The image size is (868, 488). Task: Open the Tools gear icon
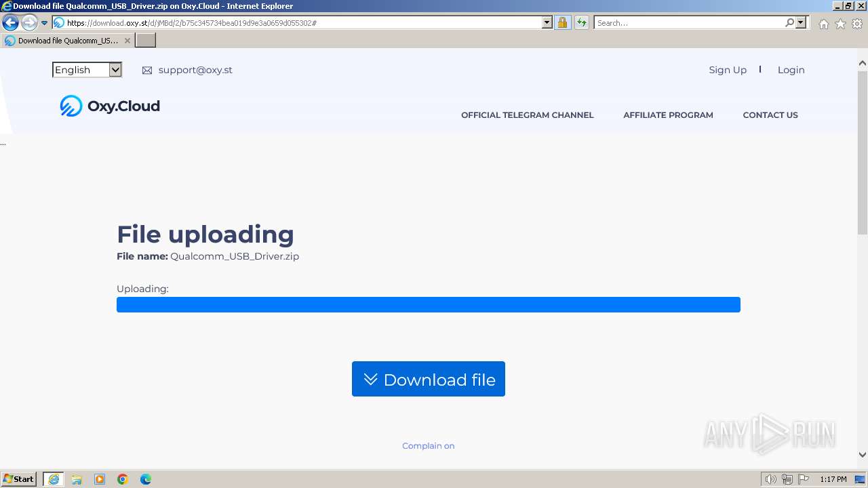tap(857, 24)
